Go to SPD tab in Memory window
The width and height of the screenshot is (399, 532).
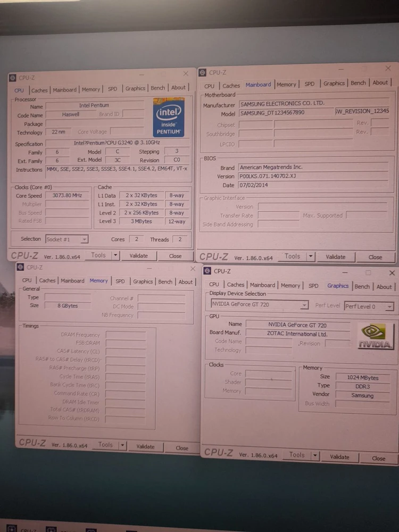pyautogui.click(x=120, y=281)
